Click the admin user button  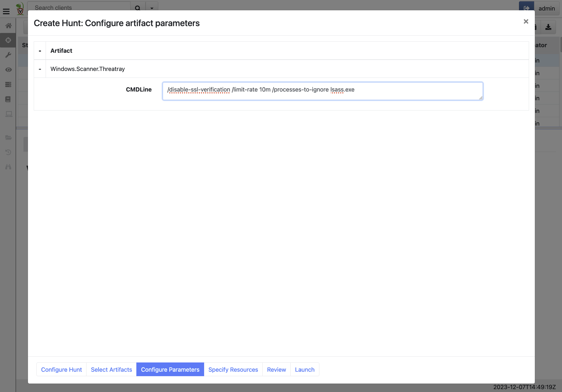[547, 8]
